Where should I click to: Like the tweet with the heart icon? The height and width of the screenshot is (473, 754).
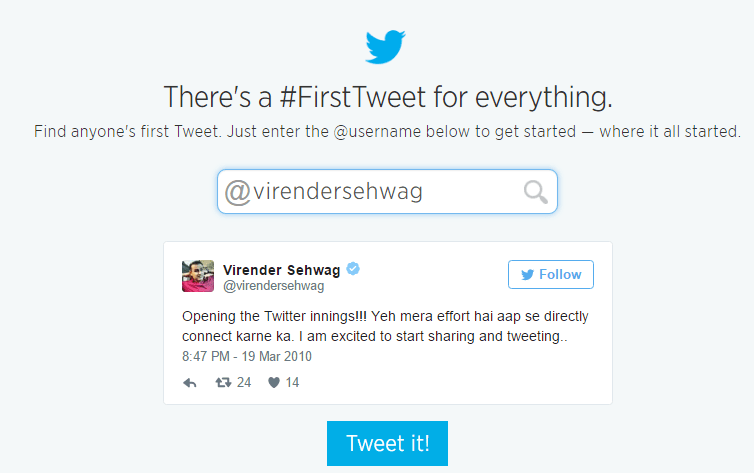[274, 383]
